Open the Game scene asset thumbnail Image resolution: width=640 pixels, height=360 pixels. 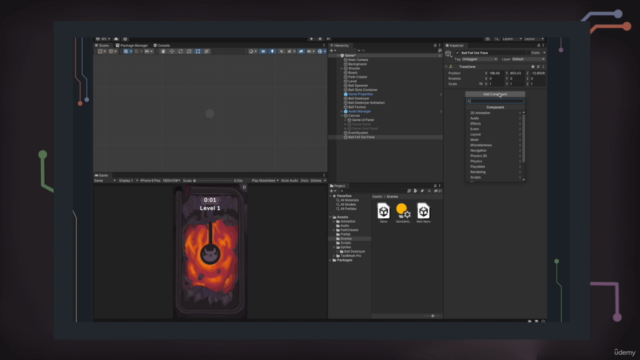click(x=383, y=211)
